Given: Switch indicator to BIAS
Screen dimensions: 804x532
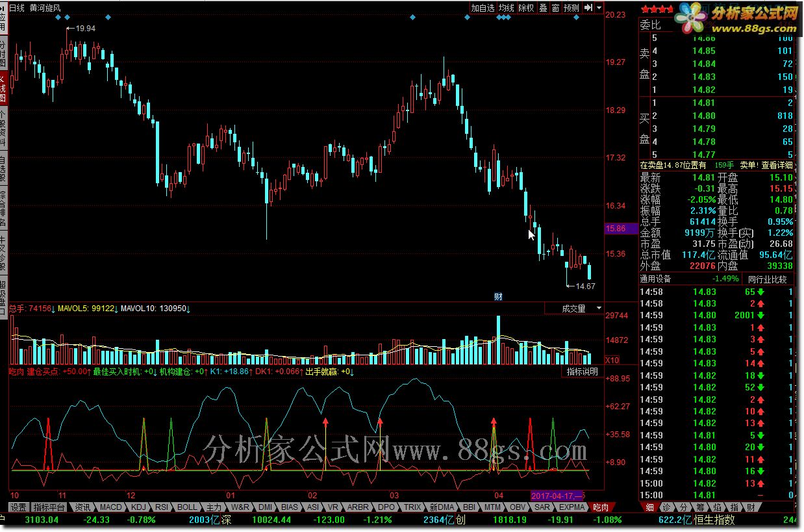Looking at the screenshot, I should tap(290, 507).
